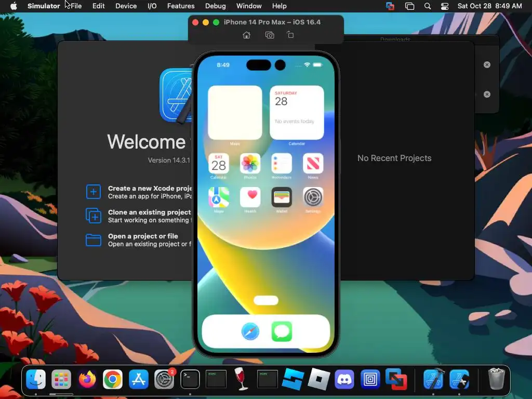Open the Debug menu
This screenshot has height=399, width=532.
click(216, 6)
